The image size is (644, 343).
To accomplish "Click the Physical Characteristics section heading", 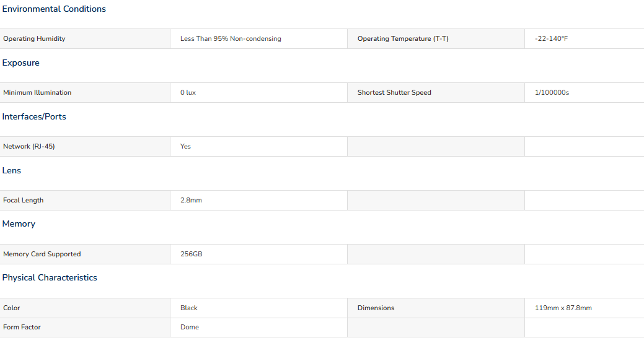I will [50, 278].
